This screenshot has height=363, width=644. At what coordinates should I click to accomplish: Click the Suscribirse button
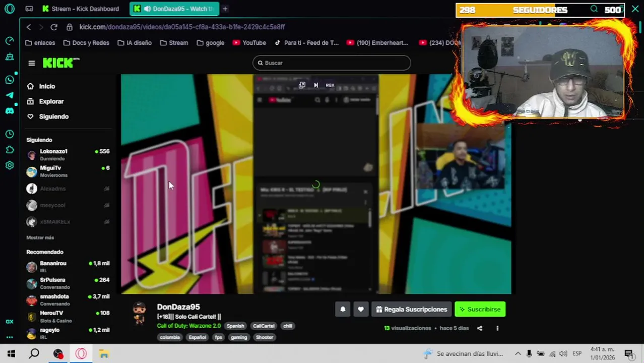tap(480, 309)
